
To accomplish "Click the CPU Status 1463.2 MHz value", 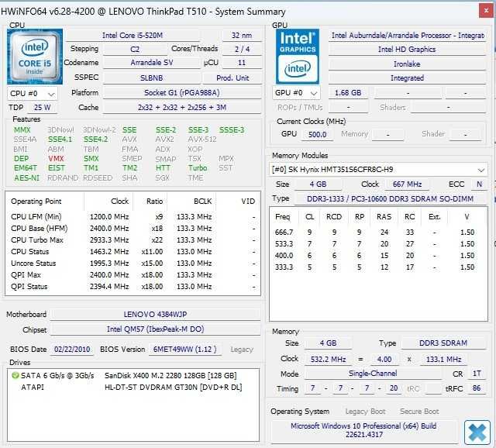I will coord(109,252).
